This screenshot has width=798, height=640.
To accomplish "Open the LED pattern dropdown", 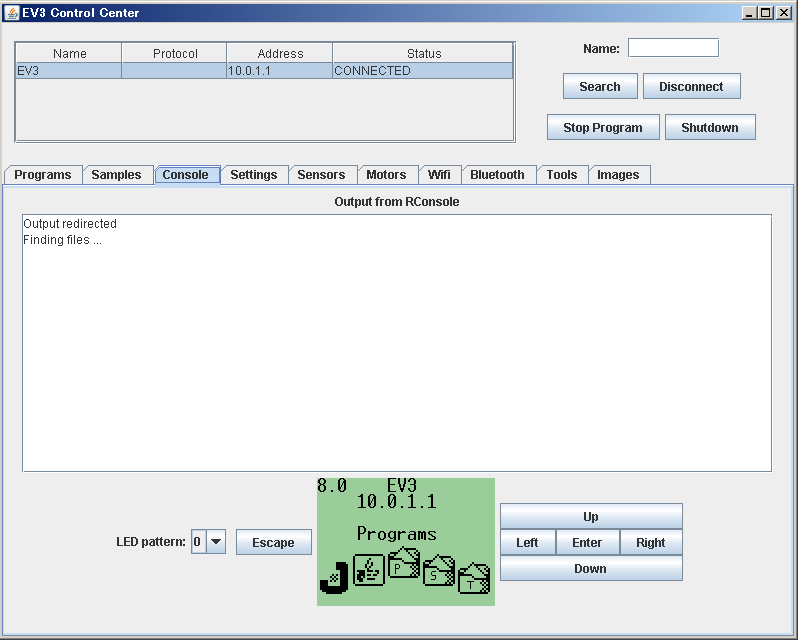I will [x=215, y=542].
